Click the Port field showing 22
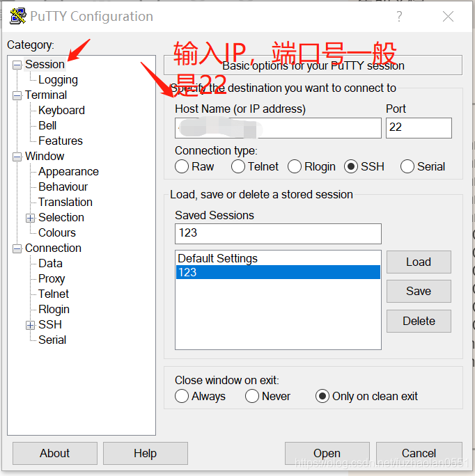 (419, 128)
